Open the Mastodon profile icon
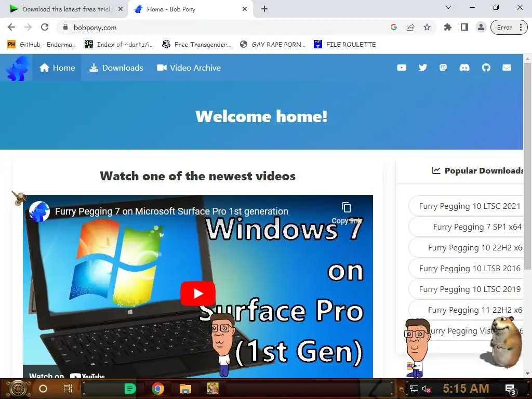Image resolution: width=532 pixels, height=399 pixels. point(443,68)
